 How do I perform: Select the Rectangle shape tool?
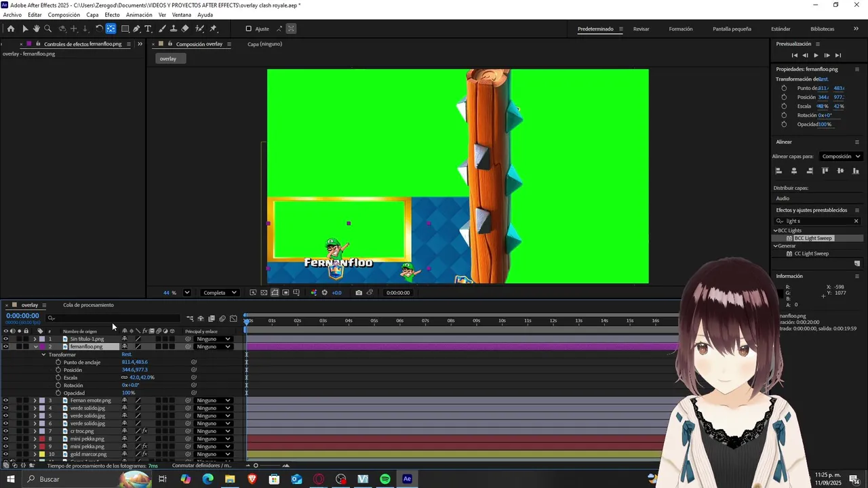[x=125, y=28]
